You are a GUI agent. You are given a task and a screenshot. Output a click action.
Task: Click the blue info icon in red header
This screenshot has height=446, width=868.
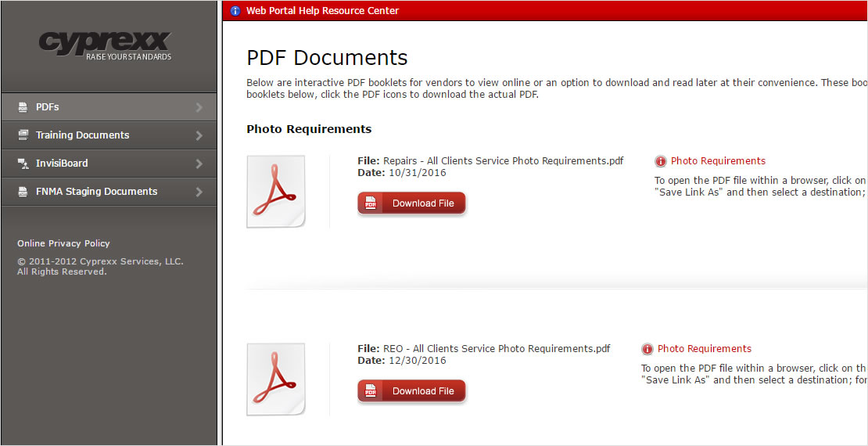point(235,11)
